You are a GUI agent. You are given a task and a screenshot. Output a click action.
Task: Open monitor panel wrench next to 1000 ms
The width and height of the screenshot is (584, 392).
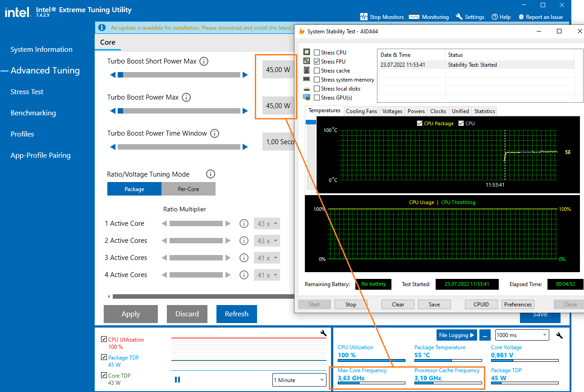560,335
